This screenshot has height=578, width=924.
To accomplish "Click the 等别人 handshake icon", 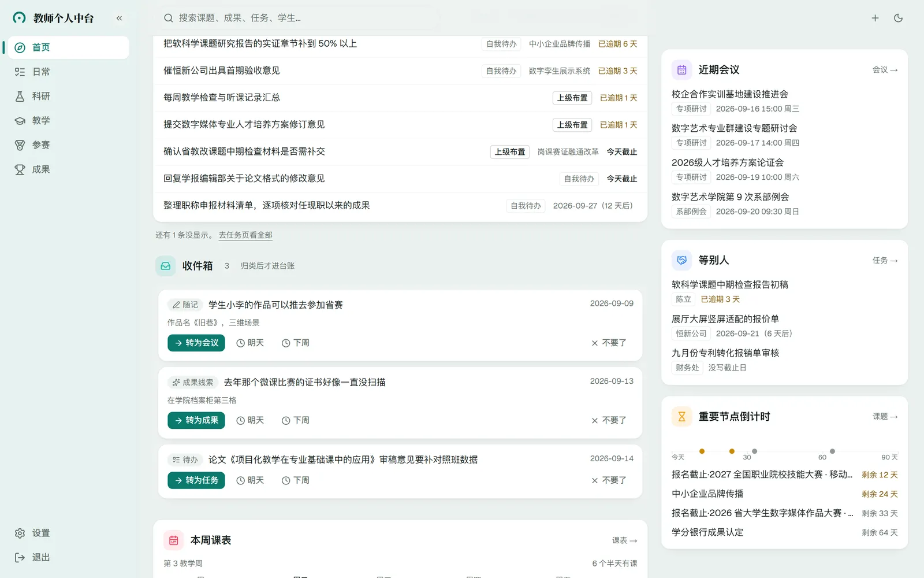I will [x=681, y=261].
